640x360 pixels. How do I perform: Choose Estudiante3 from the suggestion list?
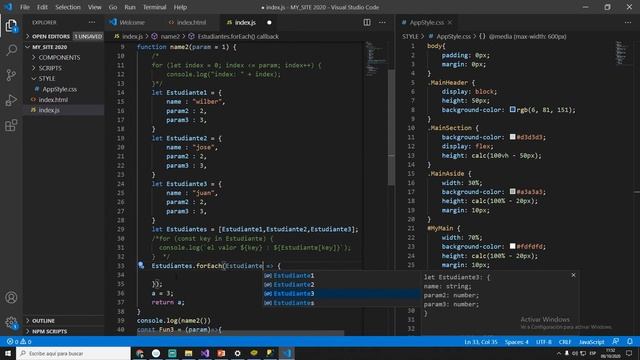[x=341, y=293]
